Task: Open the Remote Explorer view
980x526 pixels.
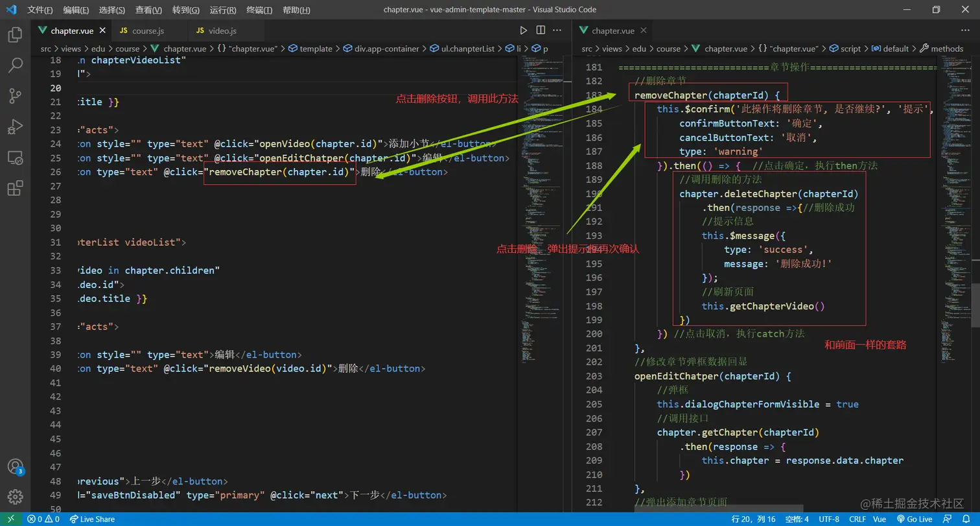Action: point(15,158)
